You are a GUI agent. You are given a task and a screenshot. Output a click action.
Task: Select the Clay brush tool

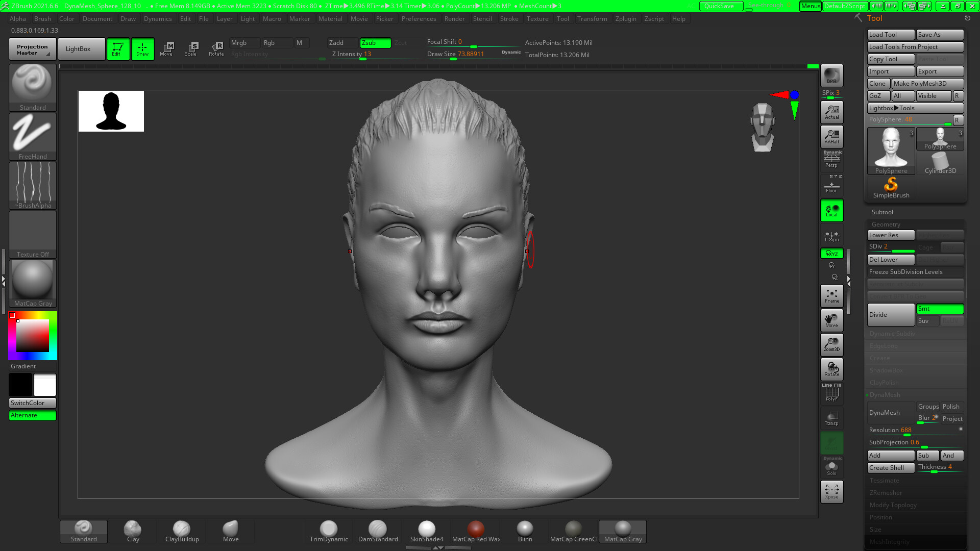point(133,531)
